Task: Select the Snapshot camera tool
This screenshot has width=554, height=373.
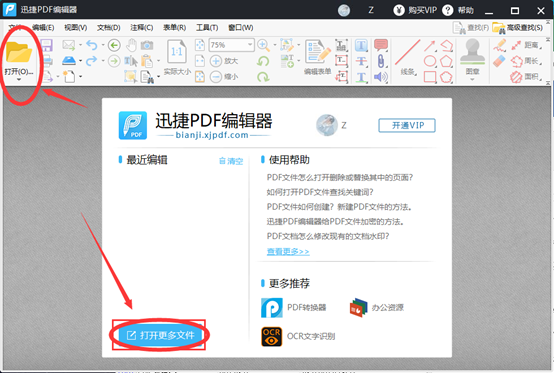Action: (x=147, y=45)
